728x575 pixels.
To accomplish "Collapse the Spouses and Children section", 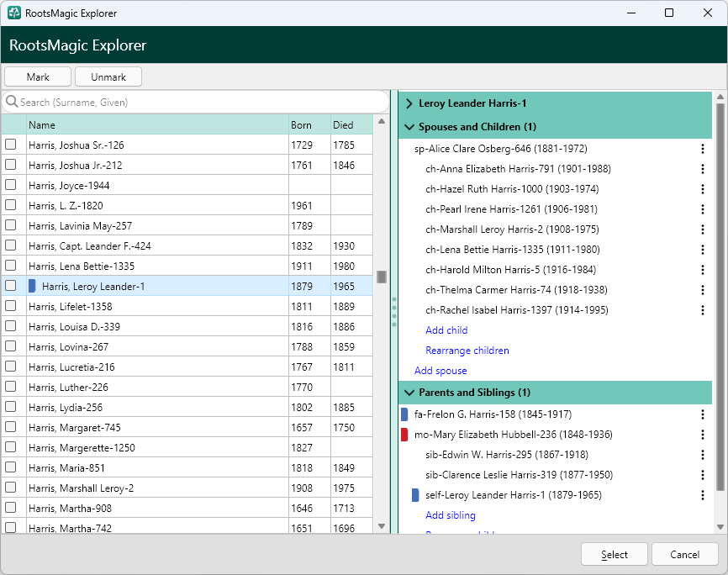I will tap(409, 127).
